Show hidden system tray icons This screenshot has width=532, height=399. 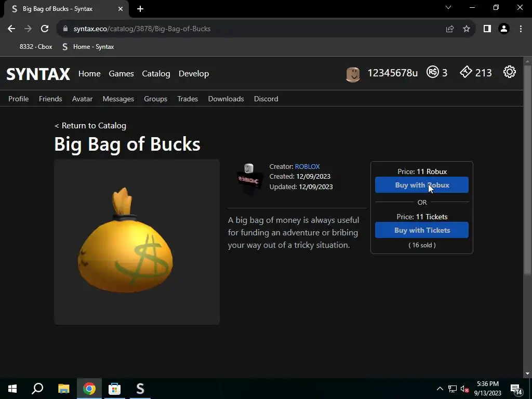click(x=440, y=389)
